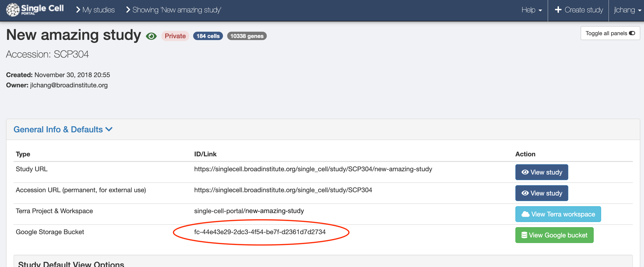Screen dimensions: 644x267
Task: Open the Help dropdown menu
Action: (x=531, y=10)
